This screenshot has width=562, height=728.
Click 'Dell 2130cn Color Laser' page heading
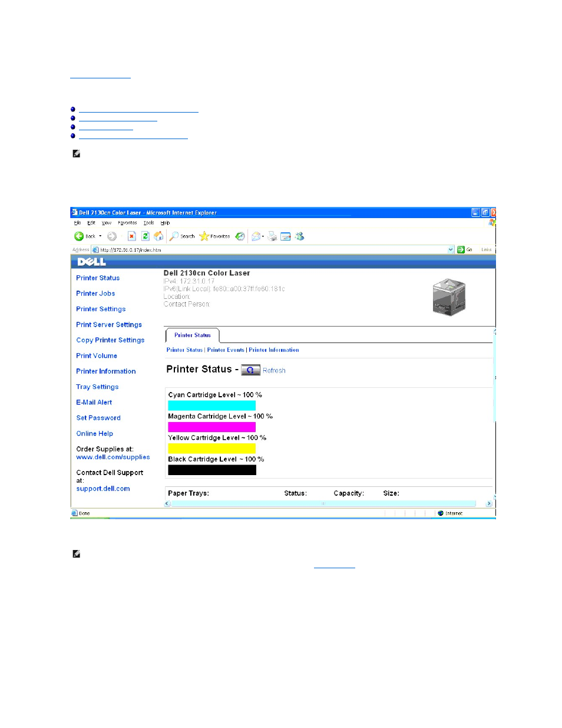pos(207,273)
